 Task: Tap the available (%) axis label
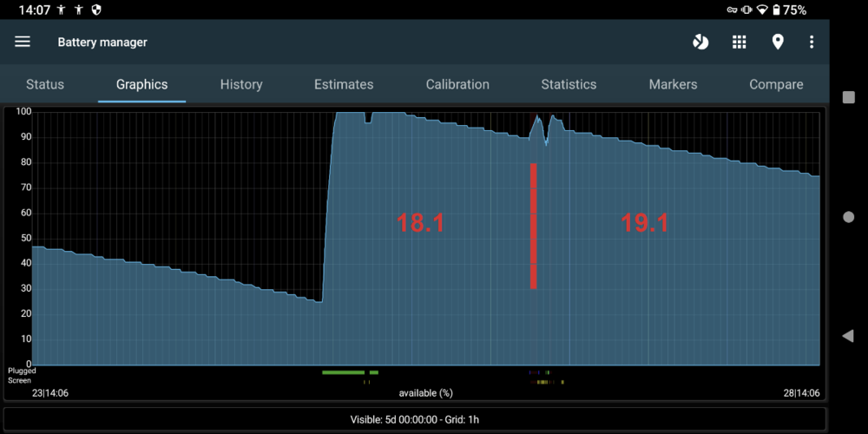point(425,393)
